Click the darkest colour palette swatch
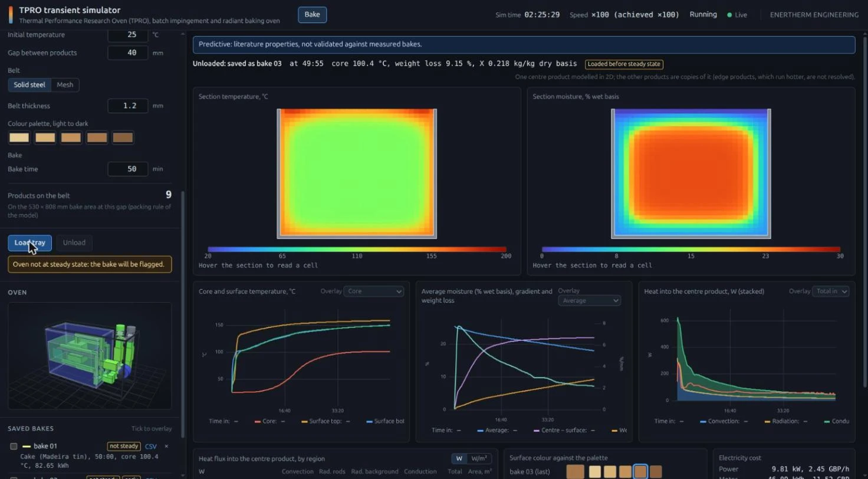Viewport: 868px width, 479px height. [123, 138]
